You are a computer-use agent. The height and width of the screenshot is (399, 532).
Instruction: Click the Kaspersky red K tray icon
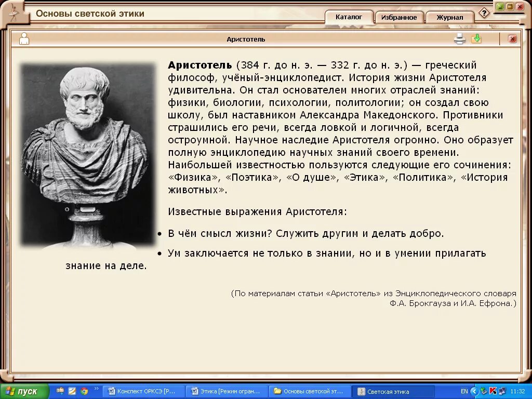[493, 391]
